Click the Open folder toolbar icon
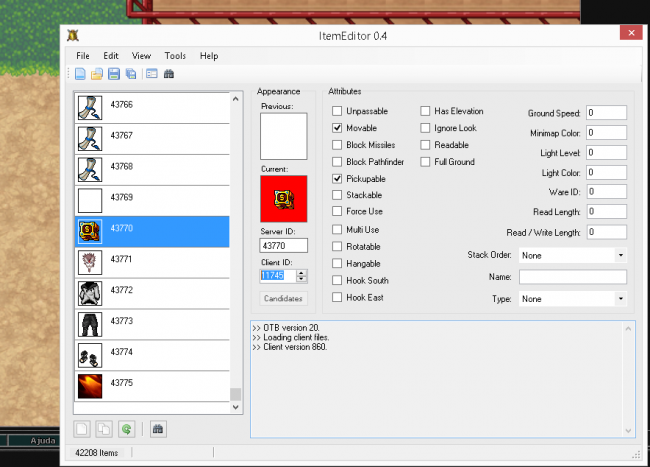This screenshot has width=650, height=467. pos(97,74)
